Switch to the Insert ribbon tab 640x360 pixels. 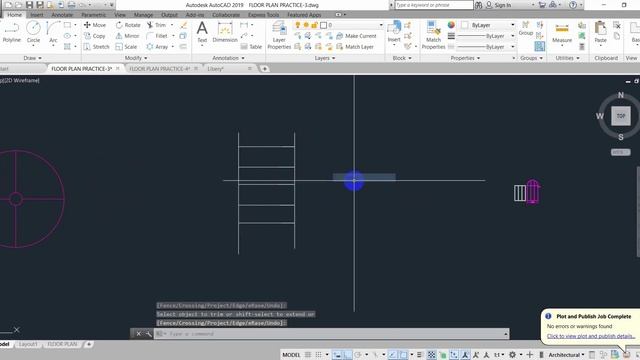[x=36, y=15]
